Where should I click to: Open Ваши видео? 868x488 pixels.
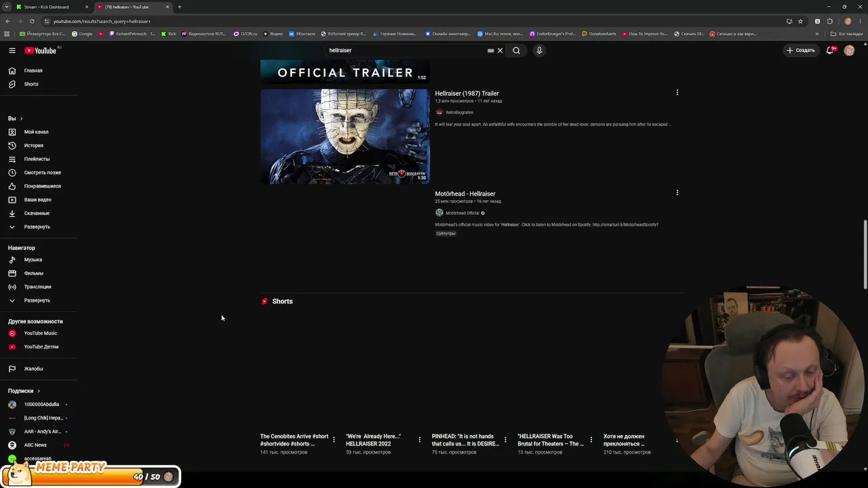tap(37, 200)
